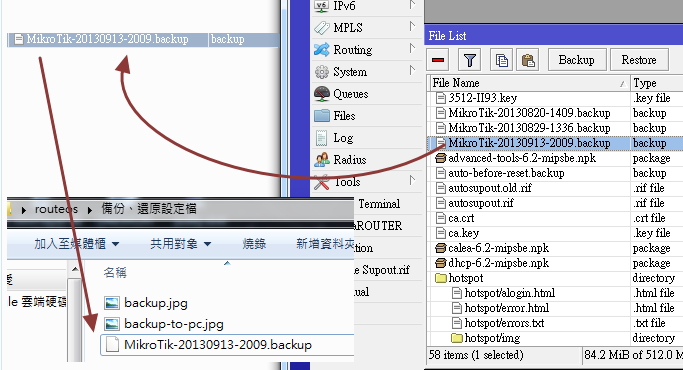Expand the MPLS submenu arrow
The height and width of the screenshot is (370, 683).
coord(412,26)
